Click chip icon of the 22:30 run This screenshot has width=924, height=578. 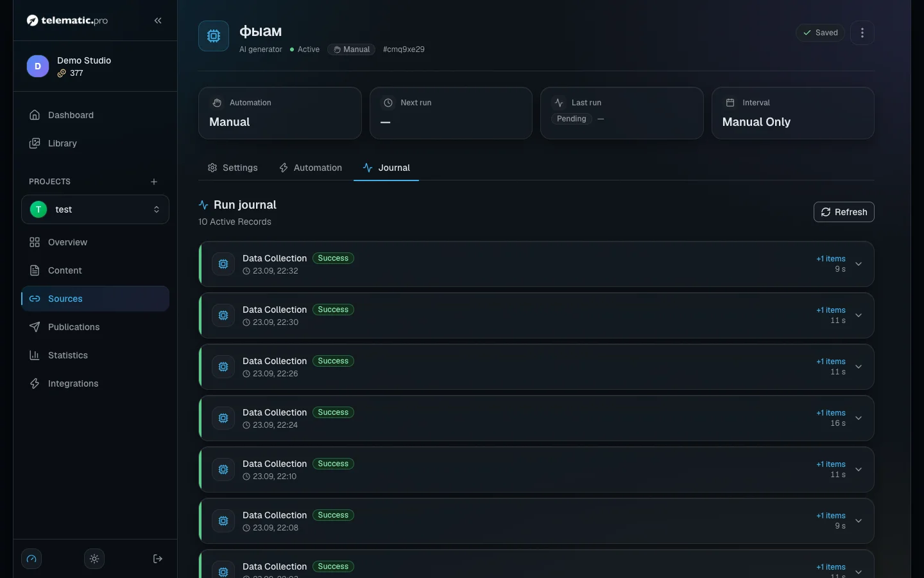click(223, 315)
